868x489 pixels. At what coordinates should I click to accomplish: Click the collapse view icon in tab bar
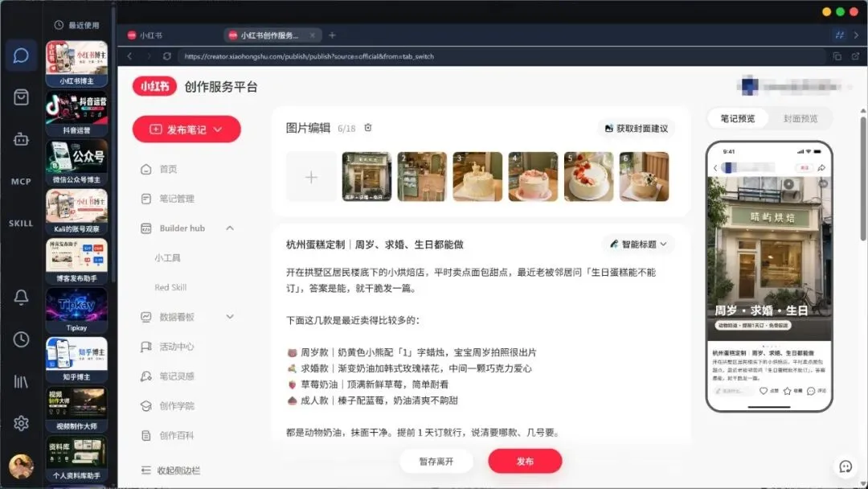coord(840,35)
